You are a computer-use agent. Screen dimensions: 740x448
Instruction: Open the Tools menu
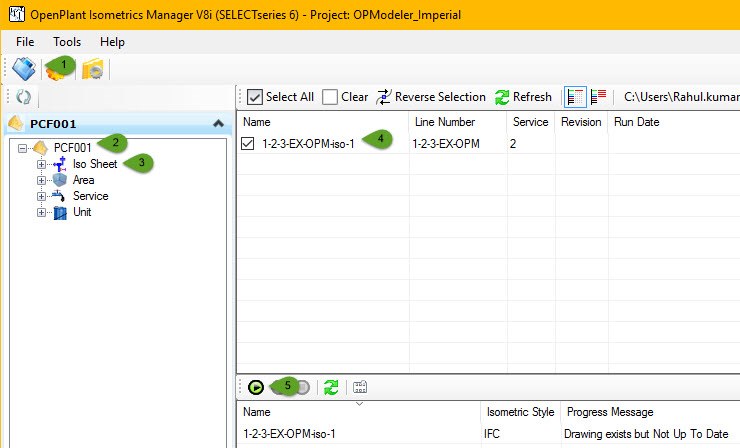(x=67, y=42)
